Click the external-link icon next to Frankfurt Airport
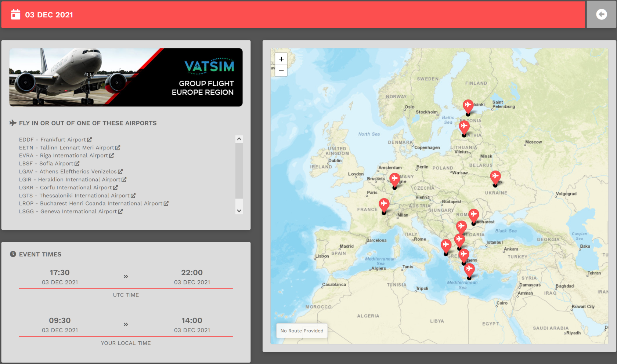Viewport: 617px width, 364px height. point(90,139)
